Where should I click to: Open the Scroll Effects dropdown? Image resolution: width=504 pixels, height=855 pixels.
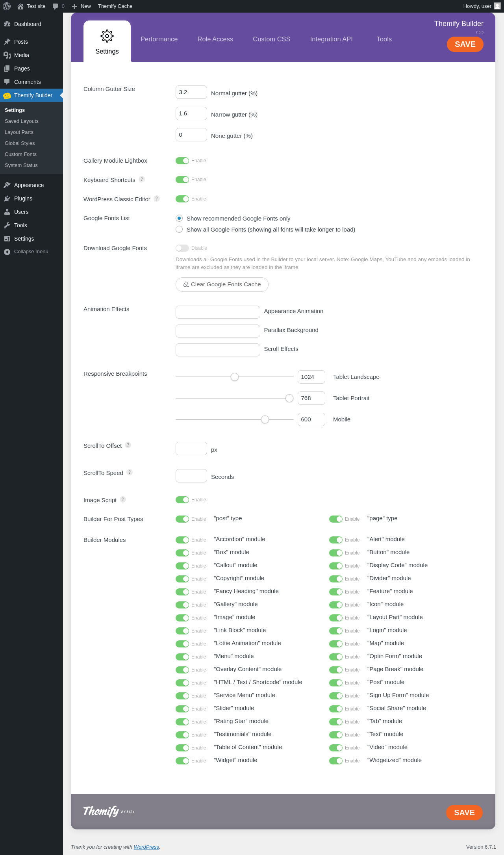pyautogui.click(x=218, y=350)
